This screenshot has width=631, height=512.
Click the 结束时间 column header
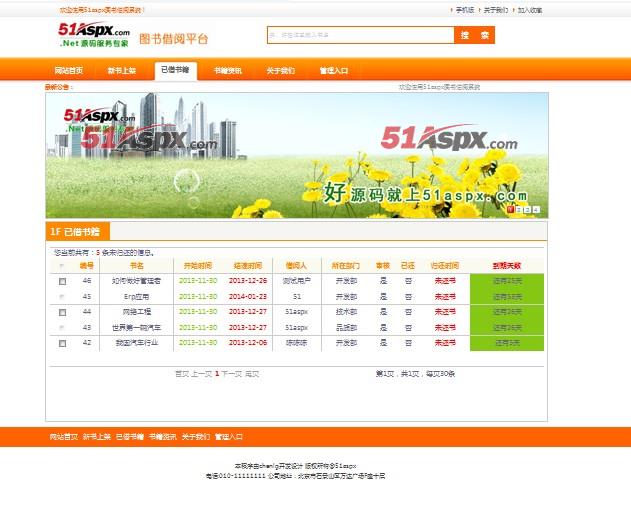(248, 265)
